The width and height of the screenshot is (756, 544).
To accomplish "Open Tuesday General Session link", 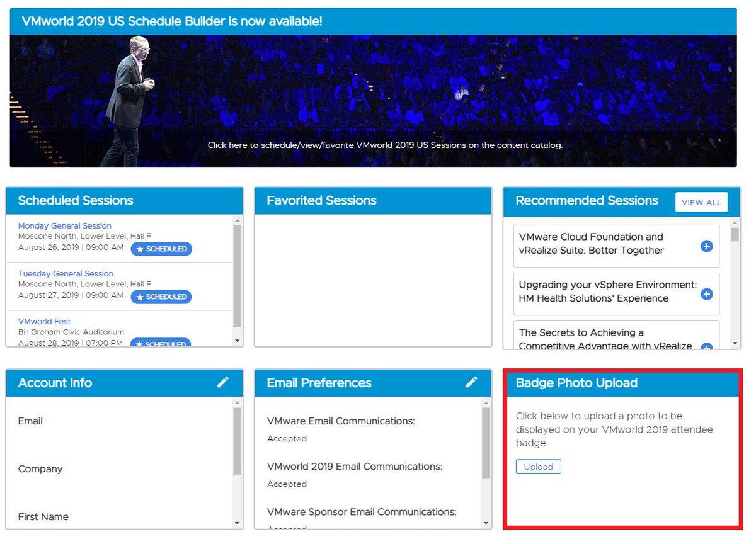I will pyautogui.click(x=66, y=273).
